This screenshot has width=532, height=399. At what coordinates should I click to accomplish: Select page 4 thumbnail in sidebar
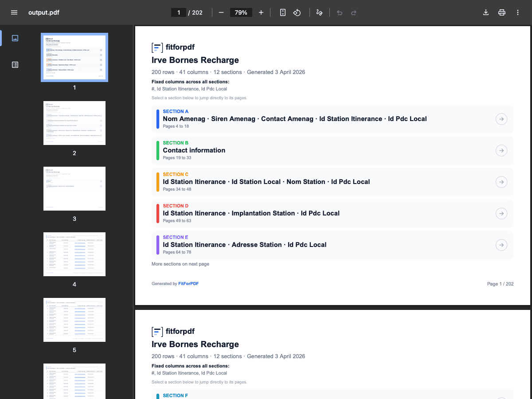coord(74,254)
